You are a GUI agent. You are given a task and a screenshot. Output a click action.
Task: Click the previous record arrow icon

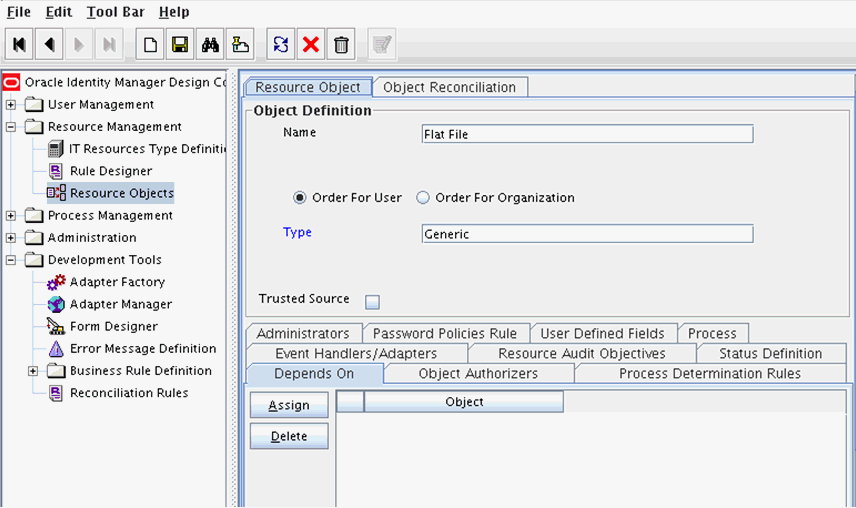pos(49,45)
